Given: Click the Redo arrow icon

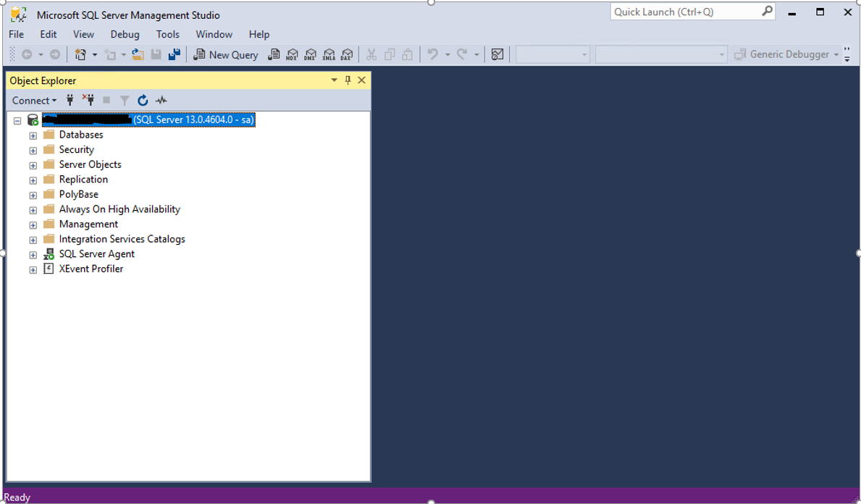Looking at the screenshot, I should click(462, 54).
